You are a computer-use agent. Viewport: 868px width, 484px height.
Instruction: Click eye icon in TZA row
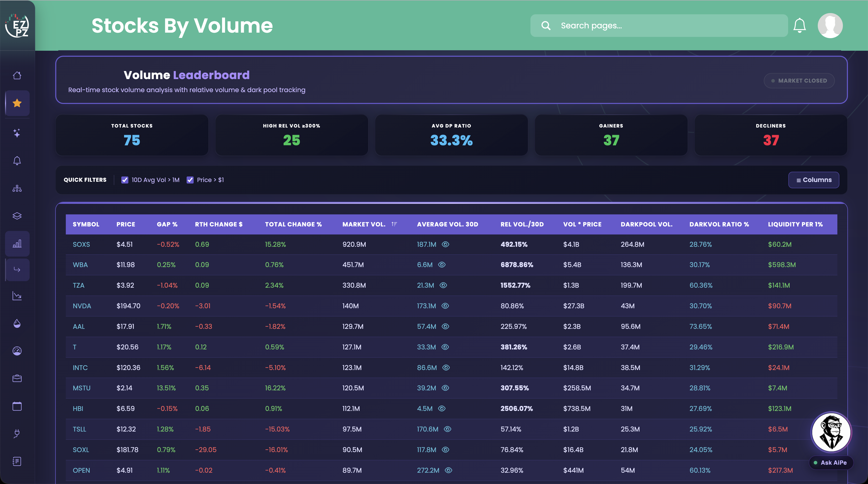tap(444, 285)
